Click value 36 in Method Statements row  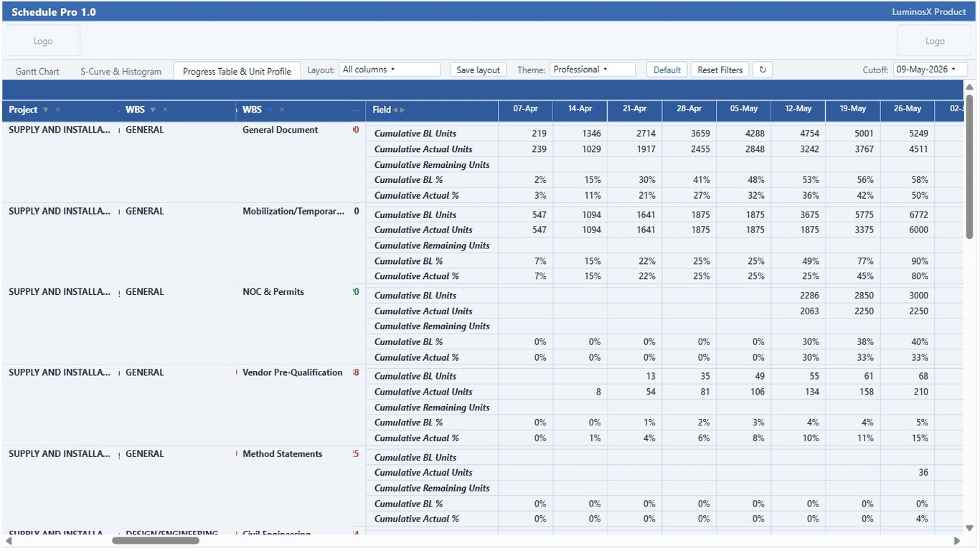[x=923, y=472]
